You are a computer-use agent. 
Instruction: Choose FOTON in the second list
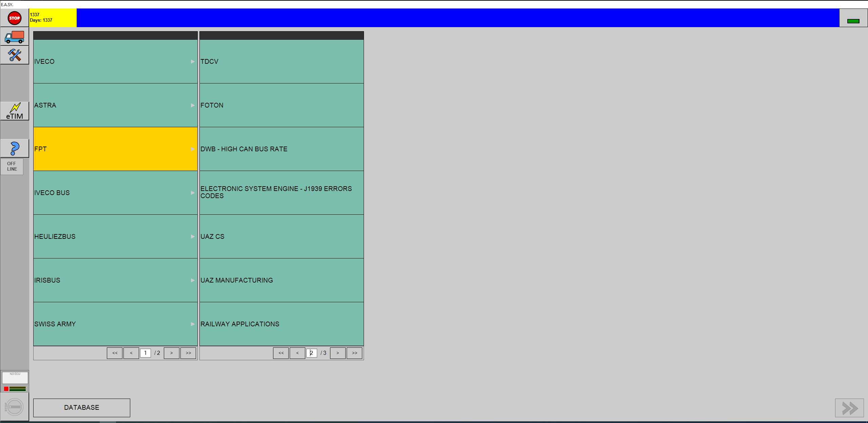coord(282,105)
